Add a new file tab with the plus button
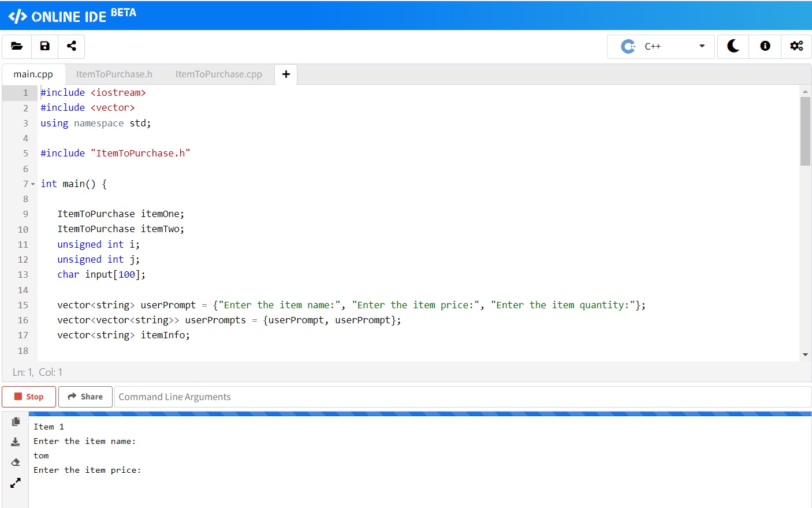The image size is (812, 508). click(286, 74)
